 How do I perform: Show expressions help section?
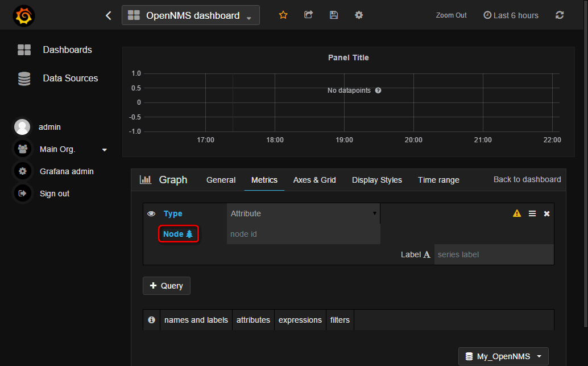(x=300, y=320)
